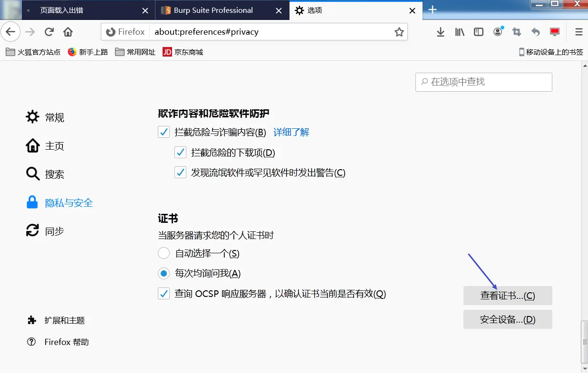Select the screenshot crop tool icon
Screen dimensions: 588x373
click(x=517, y=32)
